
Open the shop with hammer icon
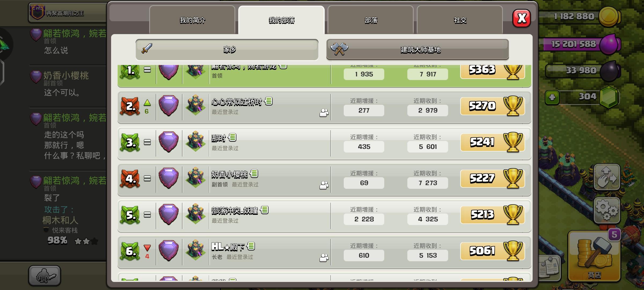[594, 256]
